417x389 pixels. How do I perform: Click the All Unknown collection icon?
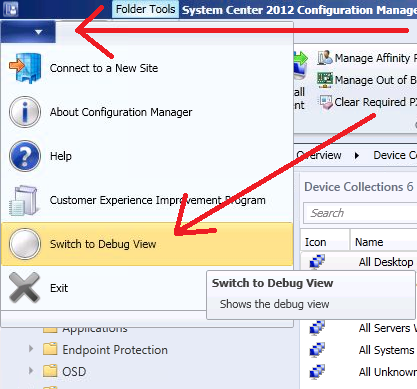317,372
